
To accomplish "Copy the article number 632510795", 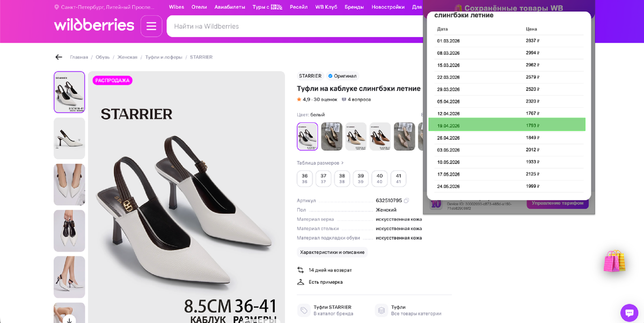I will [406, 201].
